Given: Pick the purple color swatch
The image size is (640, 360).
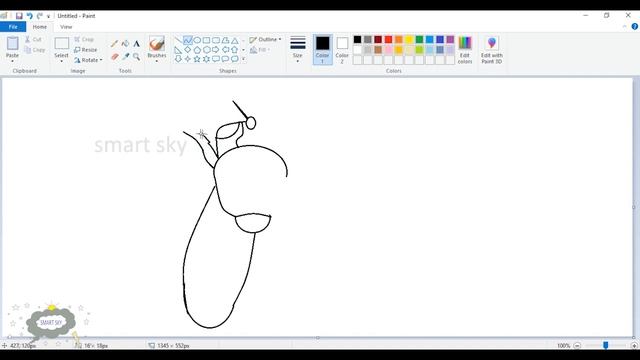Looking at the screenshot, I should (x=450, y=40).
